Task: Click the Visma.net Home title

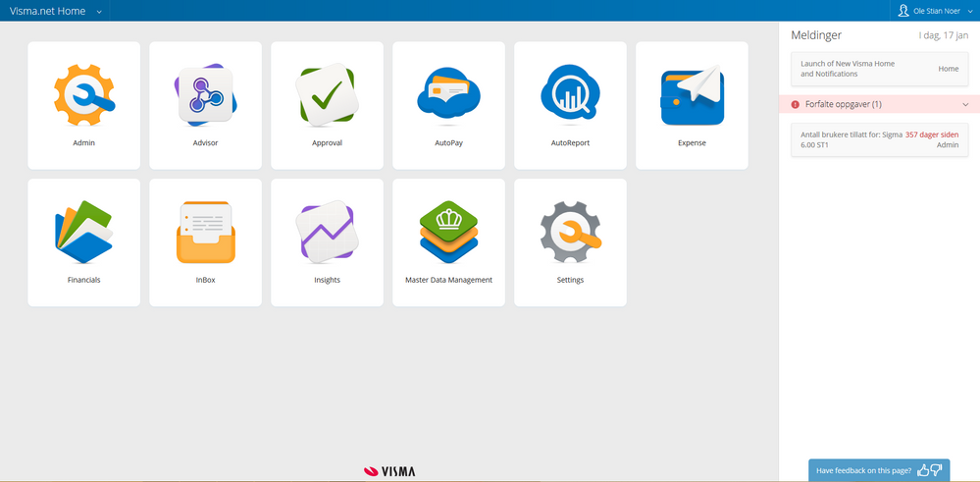Action: coord(47,11)
